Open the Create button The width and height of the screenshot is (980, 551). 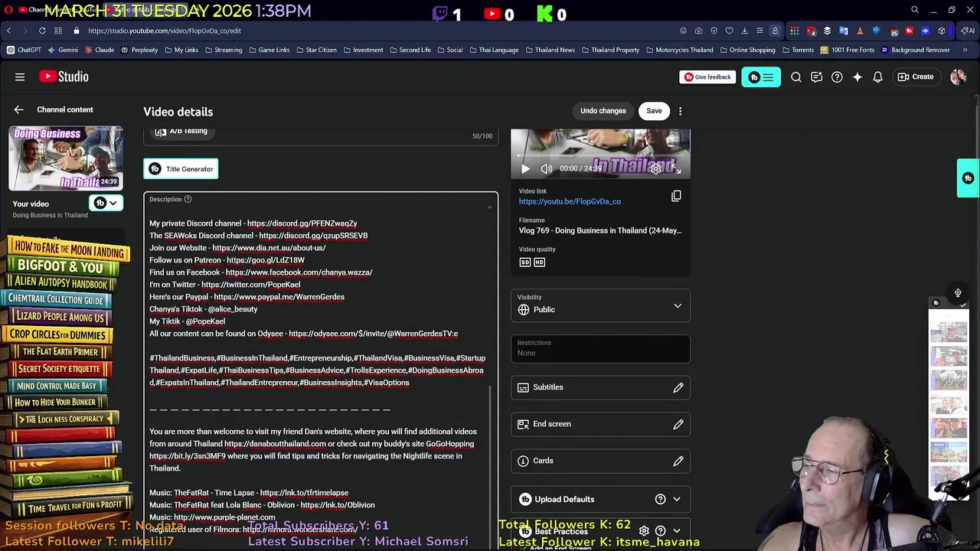click(916, 77)
